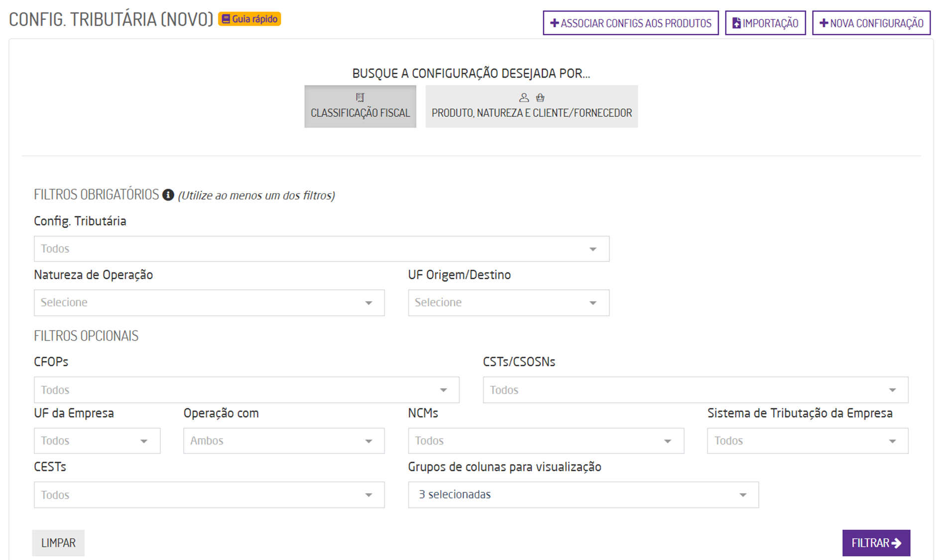Expand the Config. Tributária dropdown
The image size is (942, 560).
point(321,249)
